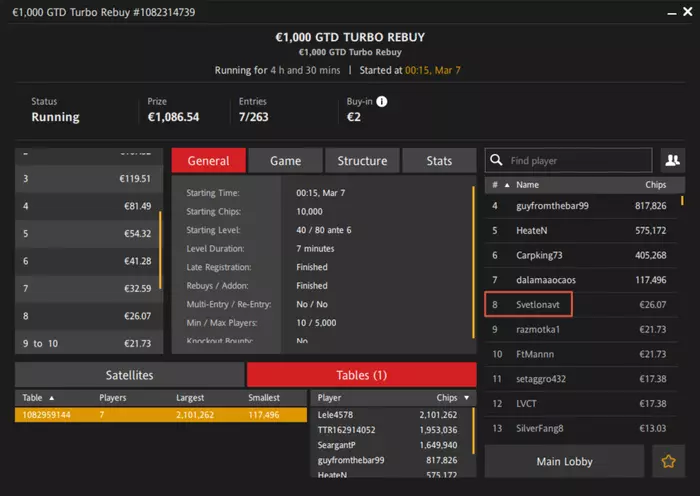Select 4th place prize €81.49 row

tap(88, 206)
